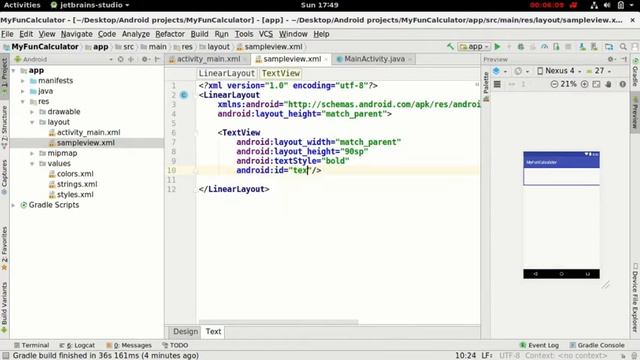Toggle the Device File Explorer panel
Screen dimensions: 640x360
coord(635,297)
